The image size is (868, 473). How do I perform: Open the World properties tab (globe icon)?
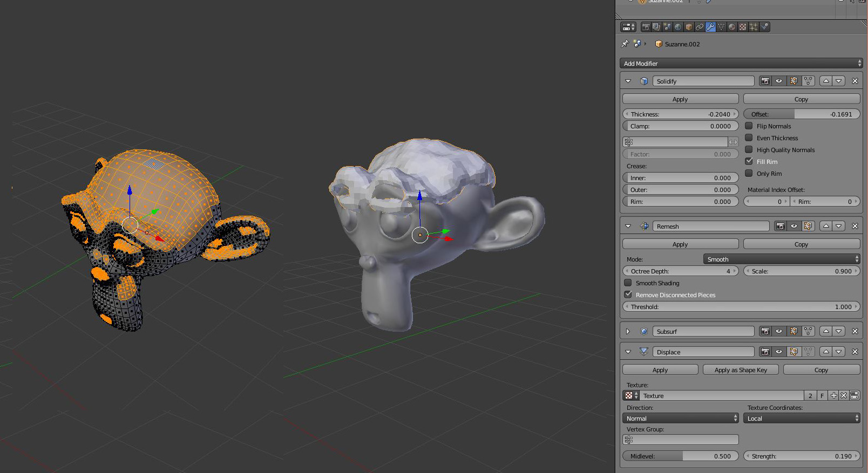pyautogui.click(x=678, y=27)
